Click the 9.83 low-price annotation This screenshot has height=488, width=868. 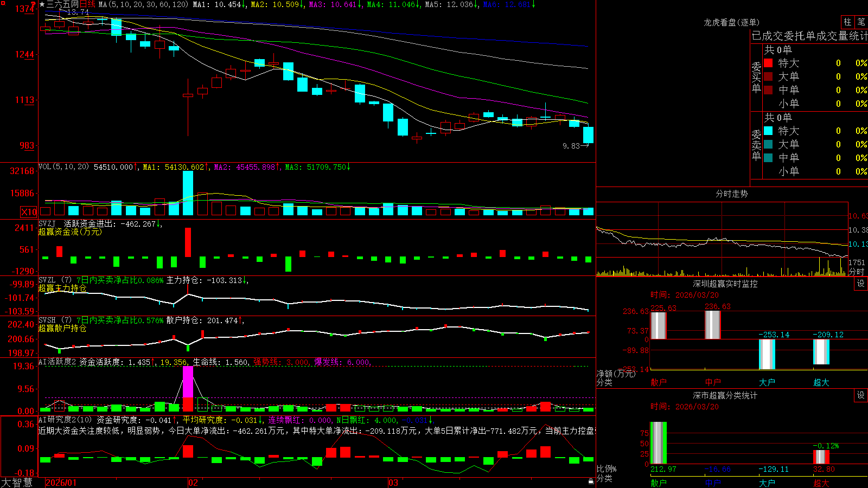click(571, 146)
